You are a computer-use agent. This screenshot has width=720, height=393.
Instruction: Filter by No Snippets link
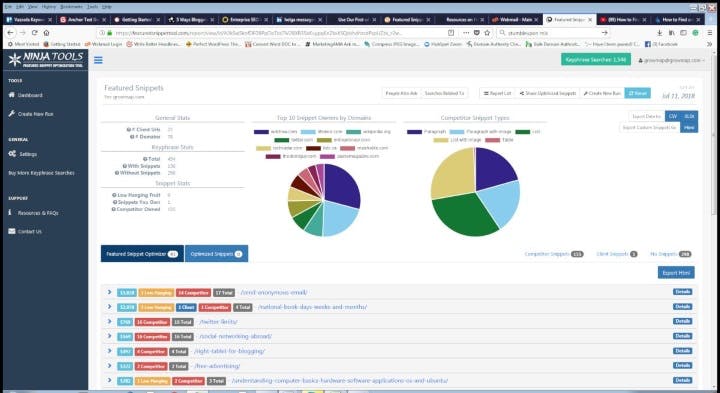point(670,254)
